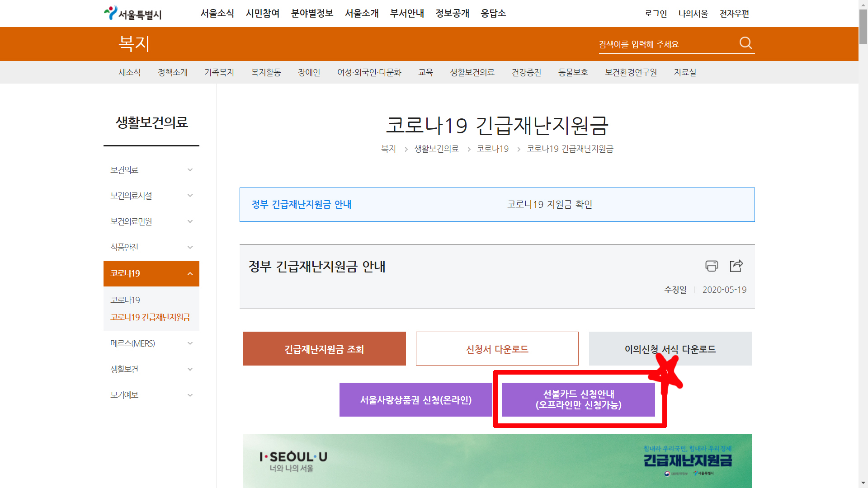Open the 서울소식 top menu
Viewport: 868px width, 488px height.
click(217, 14)
